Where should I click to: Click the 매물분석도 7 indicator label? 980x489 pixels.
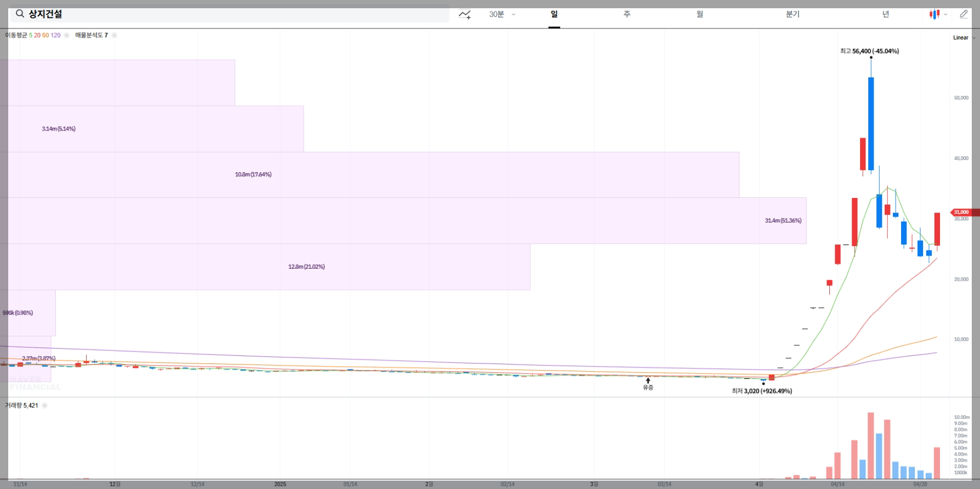(92, 35)
